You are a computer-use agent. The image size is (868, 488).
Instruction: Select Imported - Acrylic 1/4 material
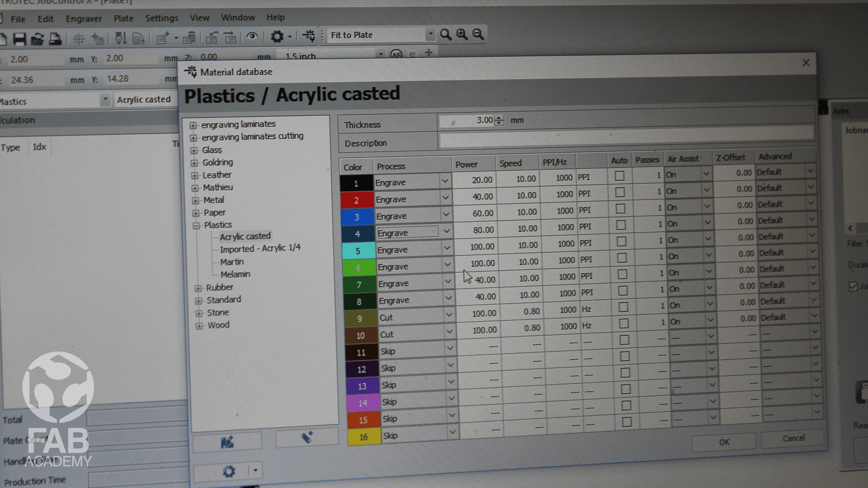click(260, 249)
